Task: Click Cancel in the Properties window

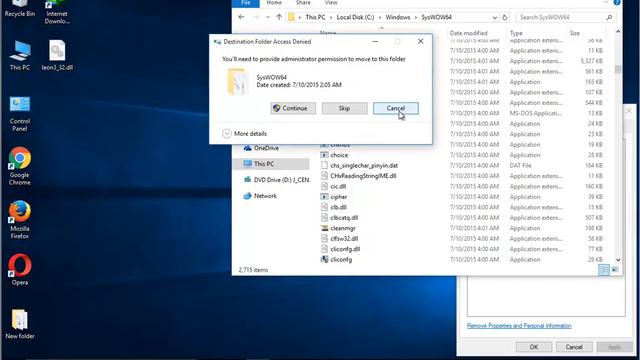Action: coord(574,347)
